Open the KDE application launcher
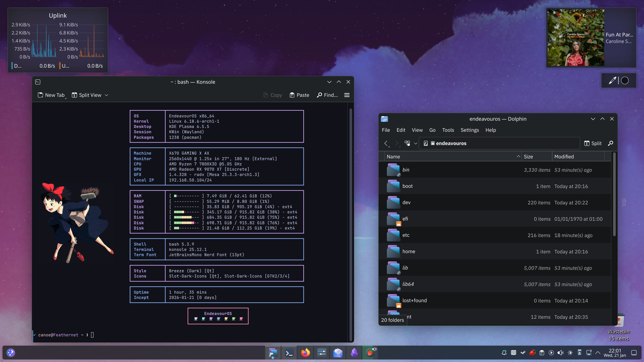Screen dimensions: 644x362 (11, 353)
